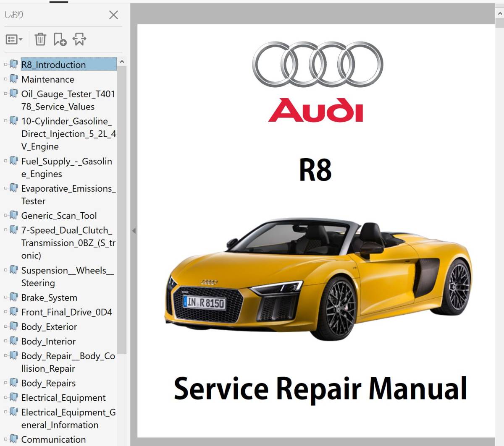Expand the R8_Introduction bookmark node

click(5, 64)
